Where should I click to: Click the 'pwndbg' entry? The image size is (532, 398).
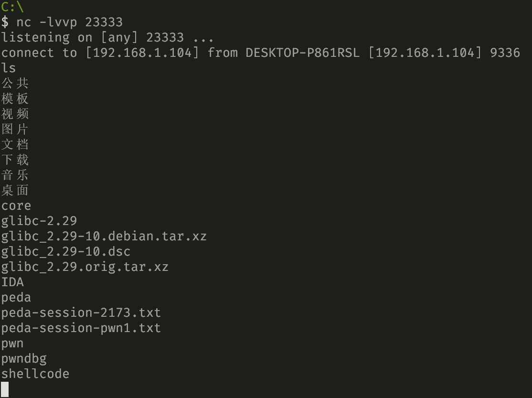click(24, 359)
